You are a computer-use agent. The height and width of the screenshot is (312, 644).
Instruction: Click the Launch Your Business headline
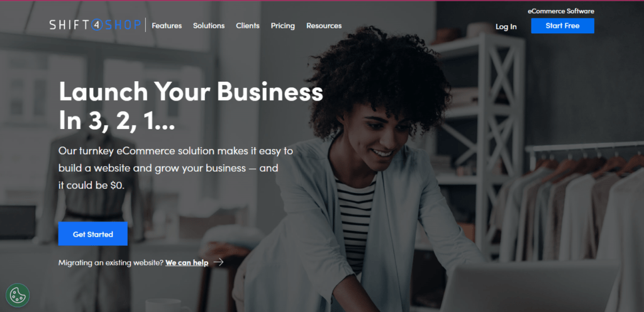(191, 106)
